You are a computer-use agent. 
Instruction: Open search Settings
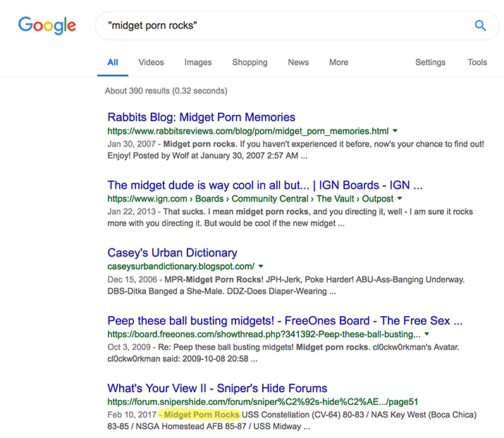pyautogui.click(x=431, y=62)
